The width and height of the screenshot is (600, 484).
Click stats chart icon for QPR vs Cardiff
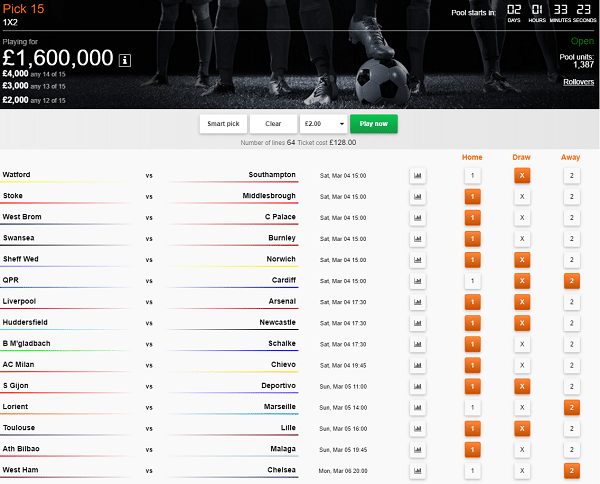coord(417,281)
